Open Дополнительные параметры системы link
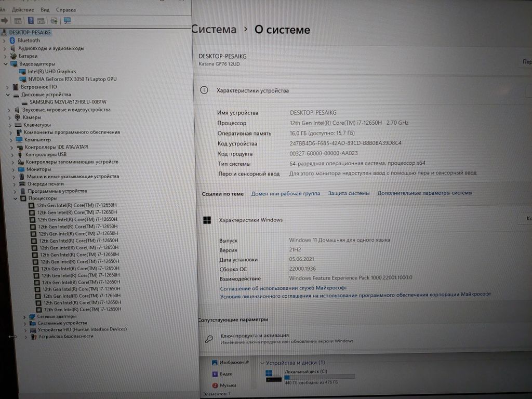This screenshot has width=532, height=399. [x=424, y=193]
